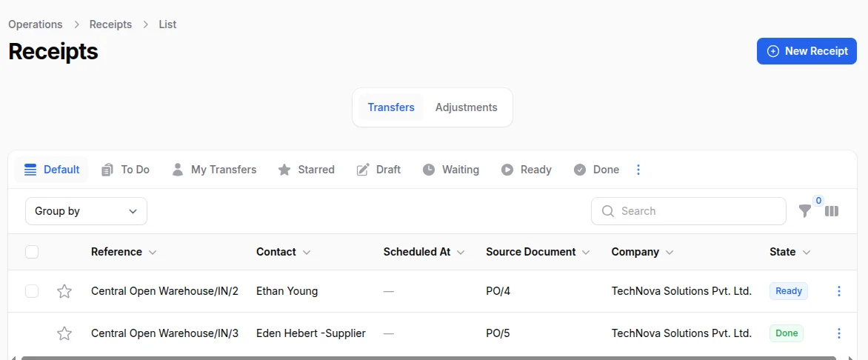Open the column toggle icon

pos(832,211)
